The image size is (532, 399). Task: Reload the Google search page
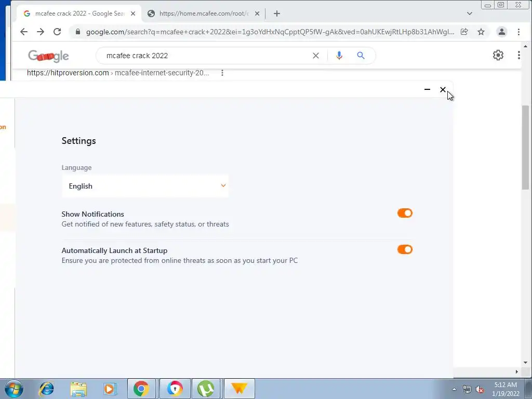coord(57,32)
